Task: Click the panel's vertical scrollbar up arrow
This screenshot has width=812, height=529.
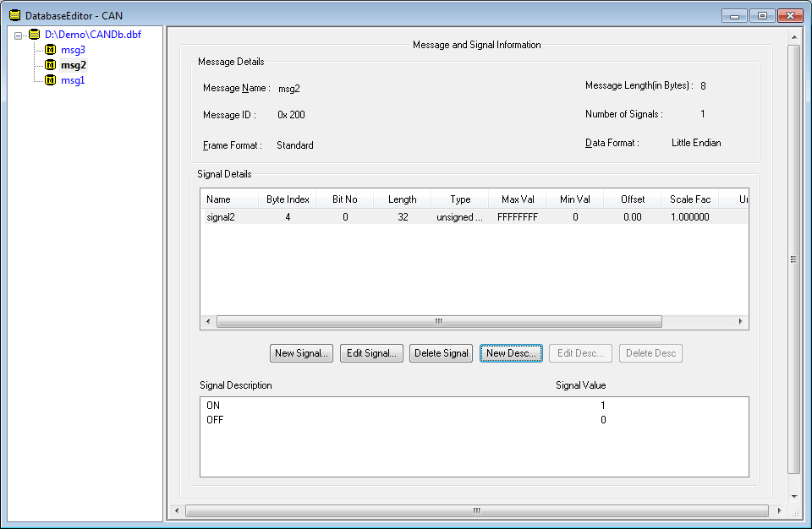Action: (794, 36)
